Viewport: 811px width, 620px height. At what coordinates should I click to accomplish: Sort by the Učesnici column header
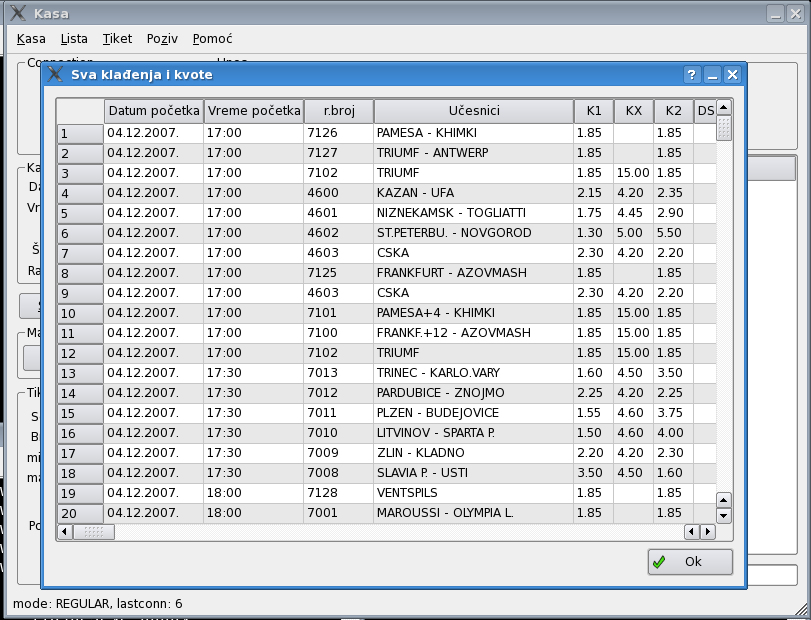473,111
